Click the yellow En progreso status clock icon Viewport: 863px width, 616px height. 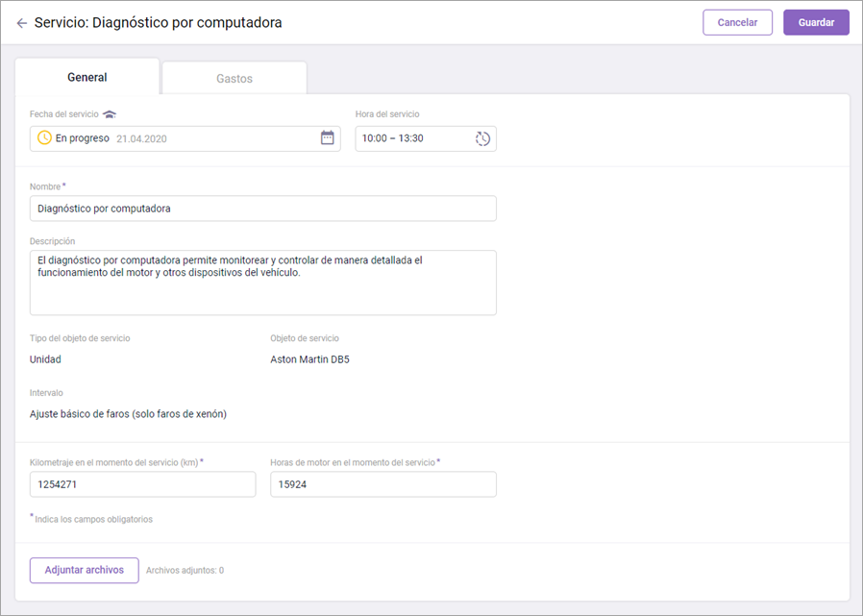coord(44,138)
